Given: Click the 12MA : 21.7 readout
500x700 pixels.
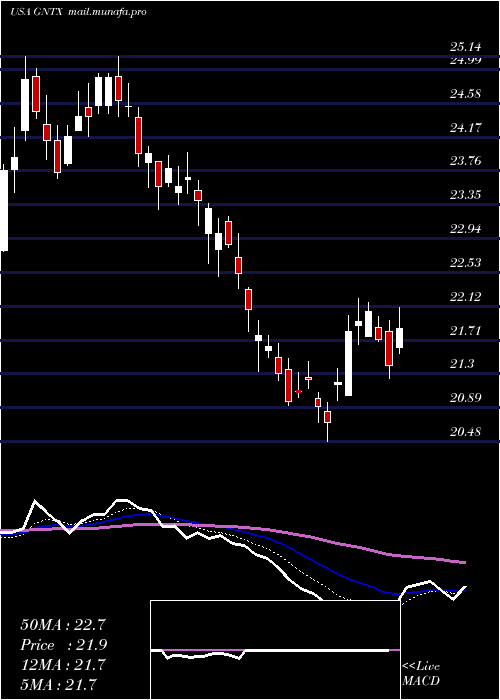Looking at the screenshot, I should [63, 665].
